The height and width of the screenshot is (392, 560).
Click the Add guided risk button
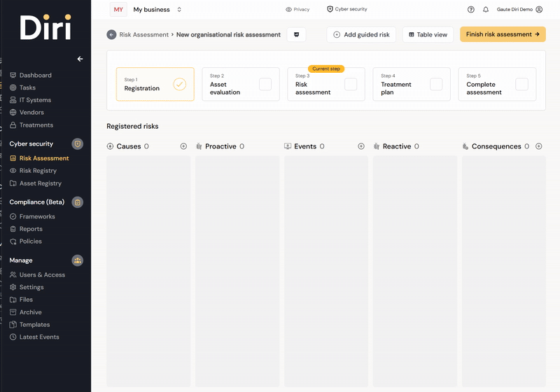pos(361,34)
